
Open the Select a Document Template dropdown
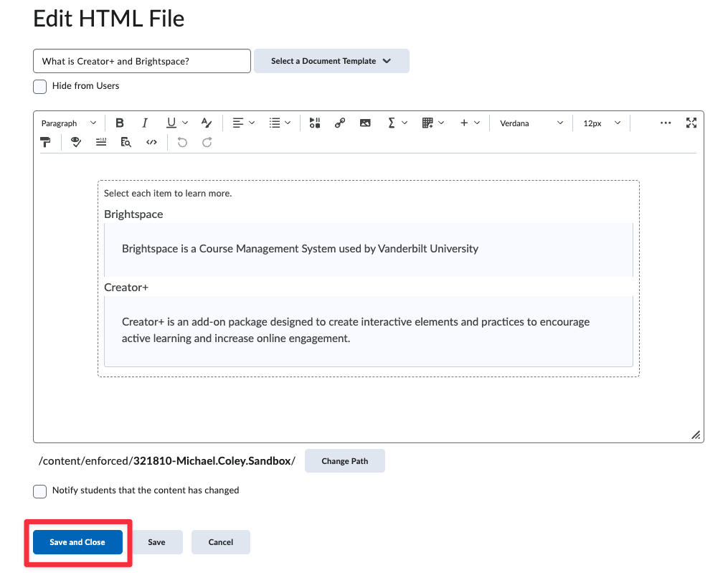(x=331, y=61)
